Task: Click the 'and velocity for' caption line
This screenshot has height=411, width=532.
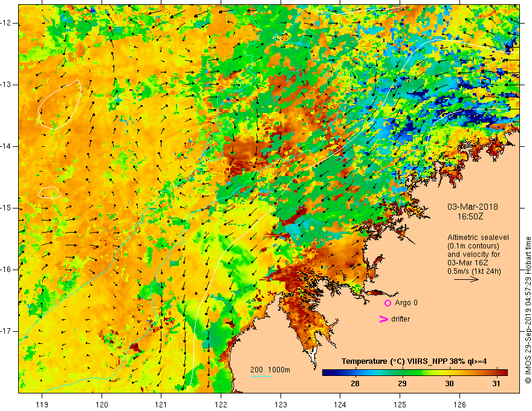Action: (473, 254)
